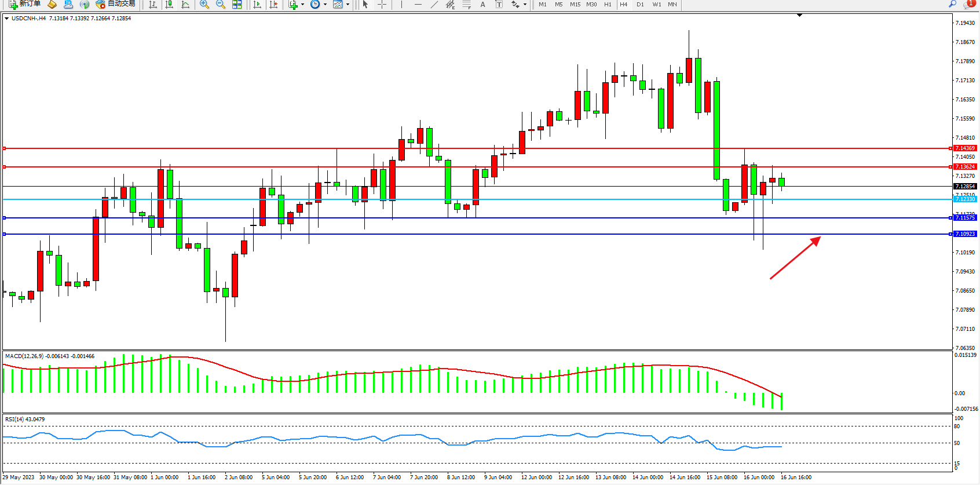This screenshot has height=485, width=980.
Task: Select the draw trendline tool
Action: pos(434,5)
